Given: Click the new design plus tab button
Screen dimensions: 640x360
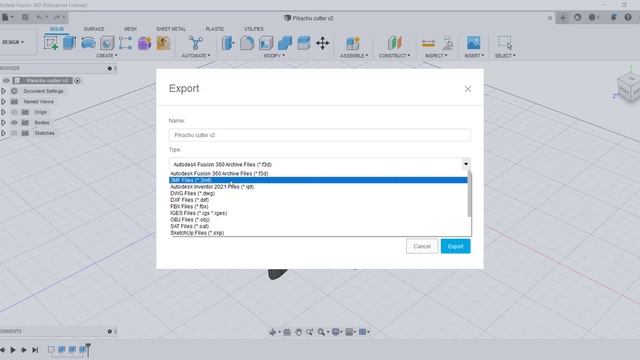Looking at the screenshot, I should coord(563,18).
